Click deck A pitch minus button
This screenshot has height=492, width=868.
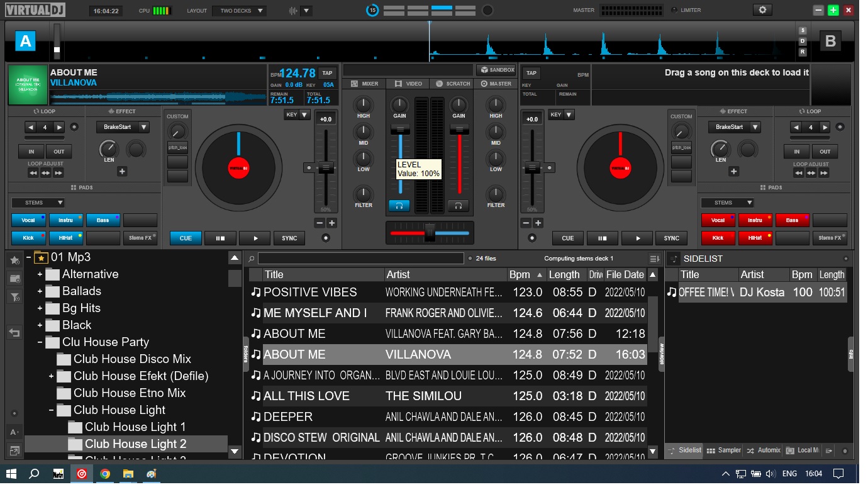(320, 223)
